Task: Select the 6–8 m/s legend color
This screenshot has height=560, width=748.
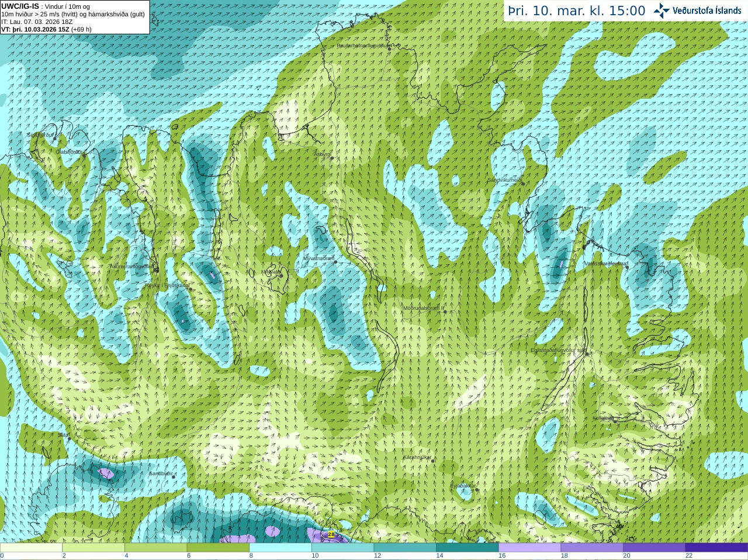Action: [x=218, y=548]
